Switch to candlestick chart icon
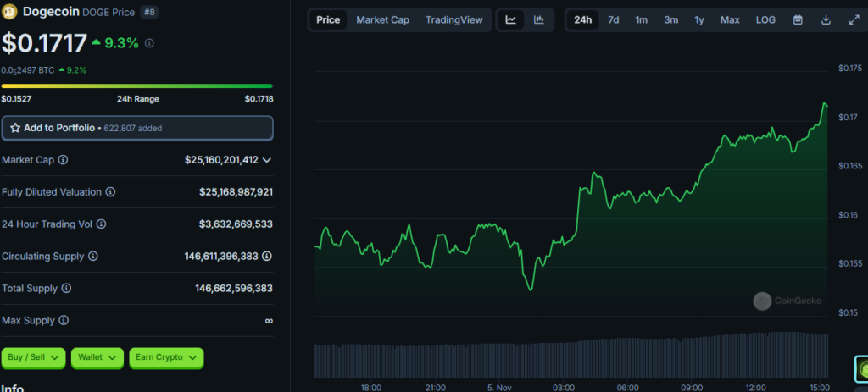The width and height of the screenshot is (868, 392). [x=538, y=20]
